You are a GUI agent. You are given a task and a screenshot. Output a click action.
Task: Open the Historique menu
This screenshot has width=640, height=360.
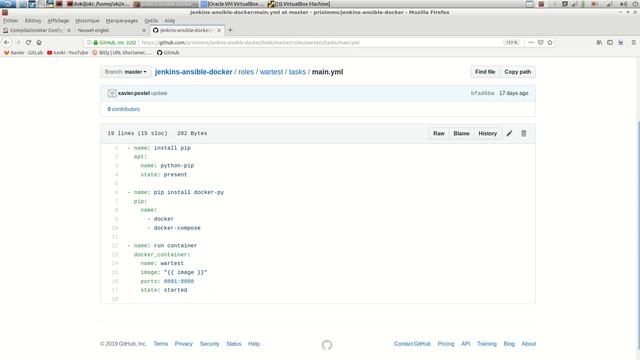[x=87, y=20]
